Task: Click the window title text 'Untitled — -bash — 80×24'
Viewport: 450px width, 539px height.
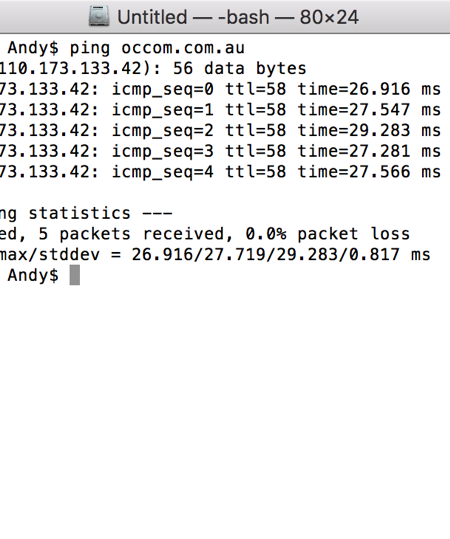Action: [x=238, y=17]
